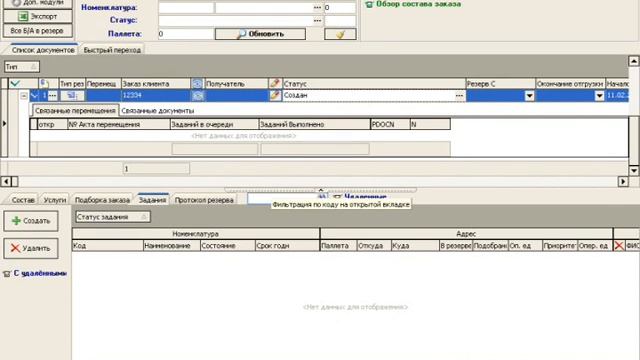Screen dimensions: 640x360
Task: Click № Акта перемещения column header
Action: point(118,124)
